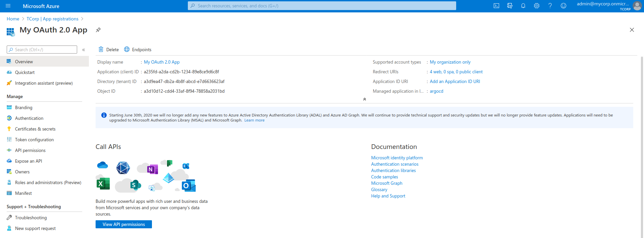Open My OAuth 2.0 App display name link
The height and width of the screenshot is (238, 644).
click(162, 62)
